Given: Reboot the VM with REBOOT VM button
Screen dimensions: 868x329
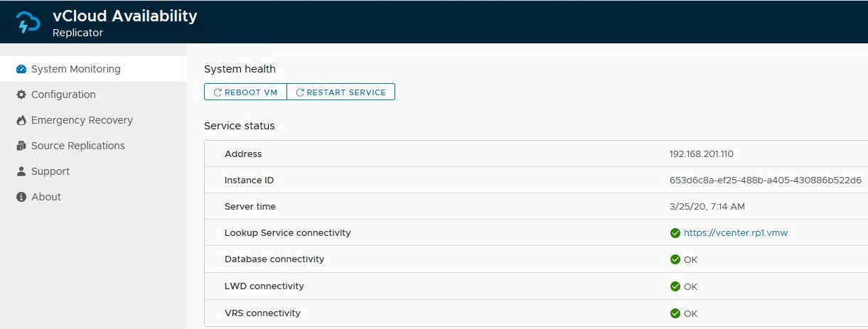Looking at the screenshot, I should (245, 92).
